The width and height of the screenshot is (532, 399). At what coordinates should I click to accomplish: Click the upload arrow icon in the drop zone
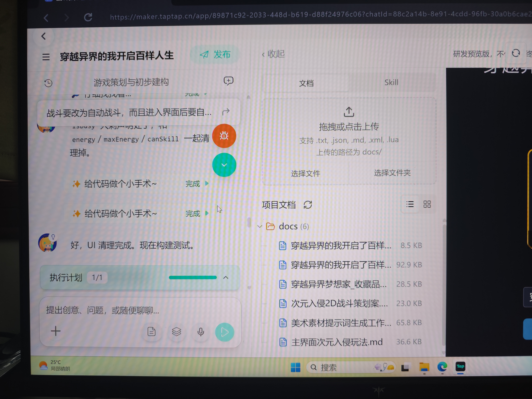coord(349,112)
